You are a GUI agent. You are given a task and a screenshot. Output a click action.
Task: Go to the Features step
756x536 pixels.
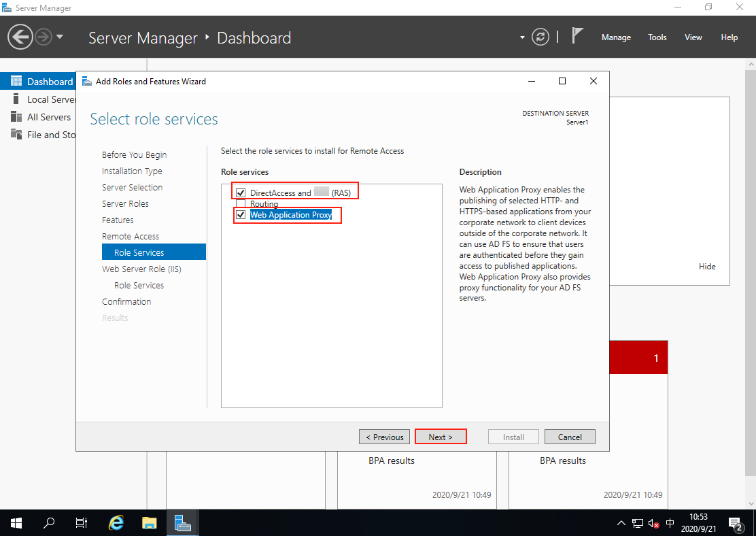pyautogui.click(x=118, y=220)
